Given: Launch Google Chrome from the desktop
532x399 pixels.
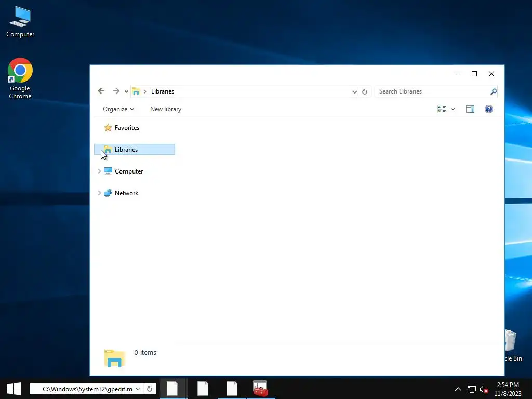Looking at the screenshot, I should point(20,78).
